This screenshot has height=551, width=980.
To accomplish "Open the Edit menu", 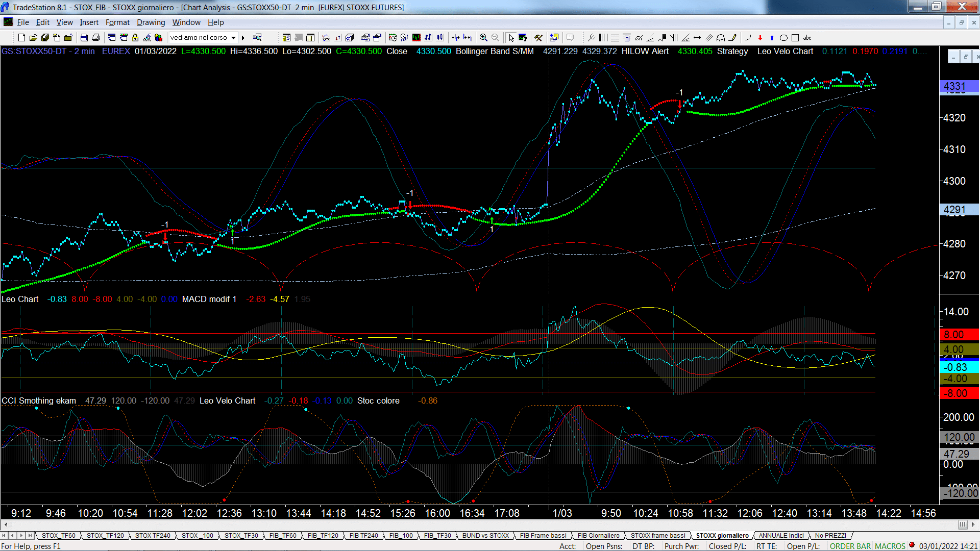I will coord(43,22).
